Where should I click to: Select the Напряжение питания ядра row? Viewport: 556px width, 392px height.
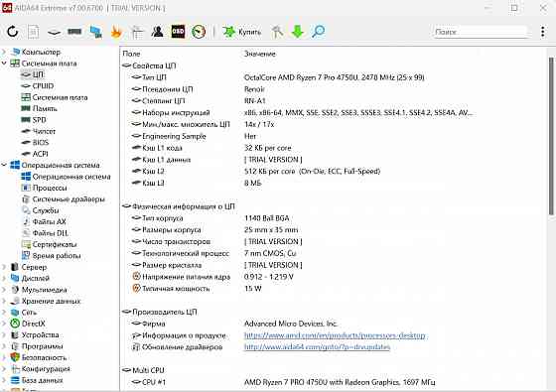pos(334,277)
